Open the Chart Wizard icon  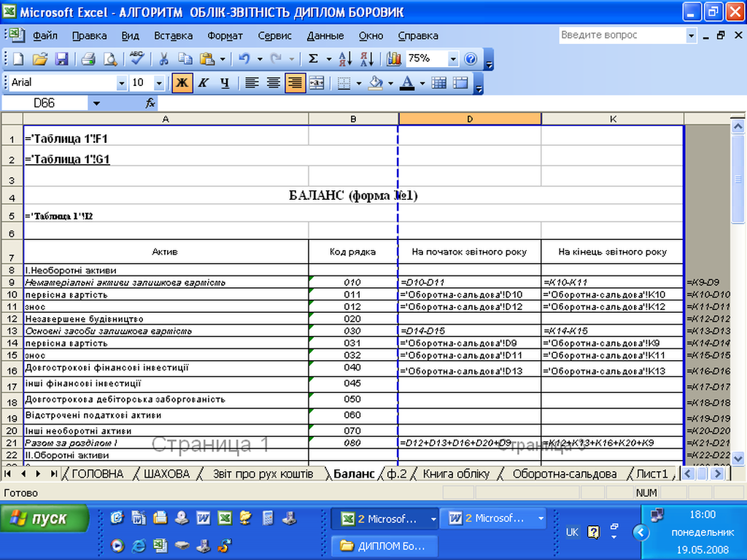(x=394, y=59)
